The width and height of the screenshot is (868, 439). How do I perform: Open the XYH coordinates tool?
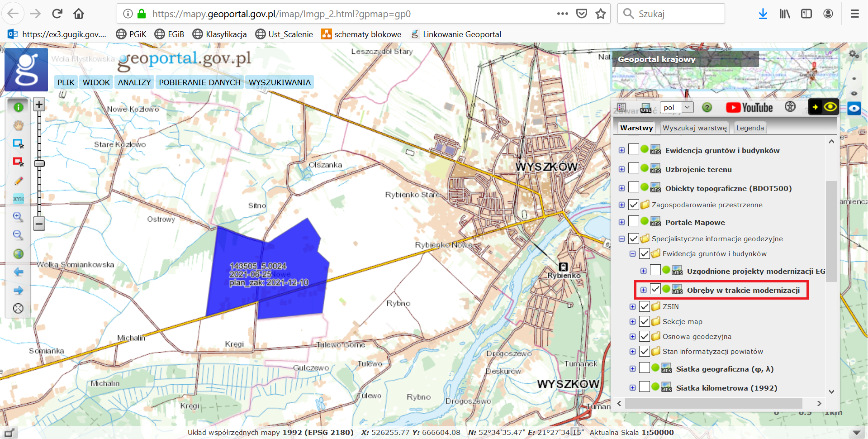click(x=18, y=199)
